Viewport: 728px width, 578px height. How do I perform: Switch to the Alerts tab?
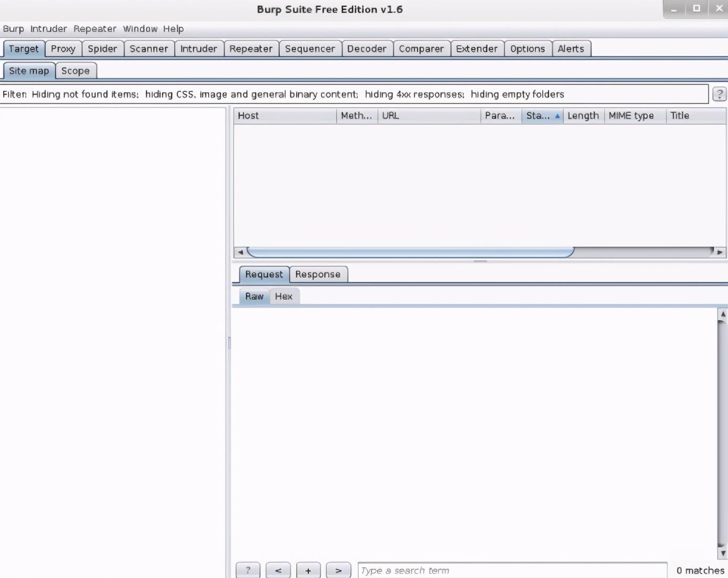point(571,49)
